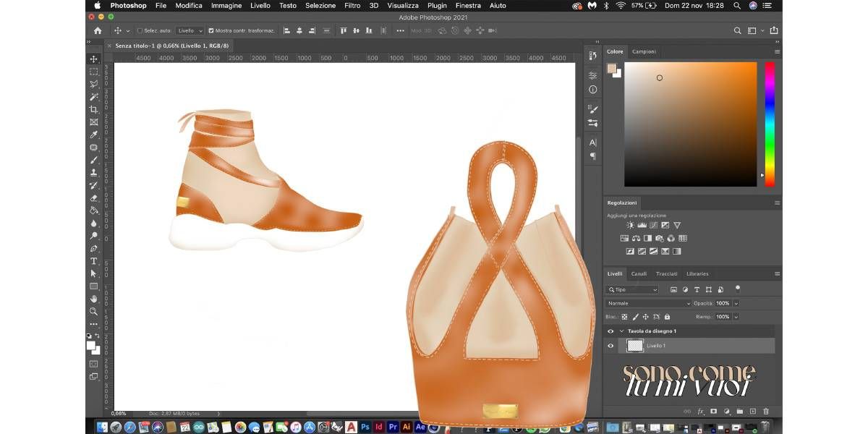The height and width of the screenshot is (434, 868).
Task: Select the Type tool
Action: tap(93, 261)
